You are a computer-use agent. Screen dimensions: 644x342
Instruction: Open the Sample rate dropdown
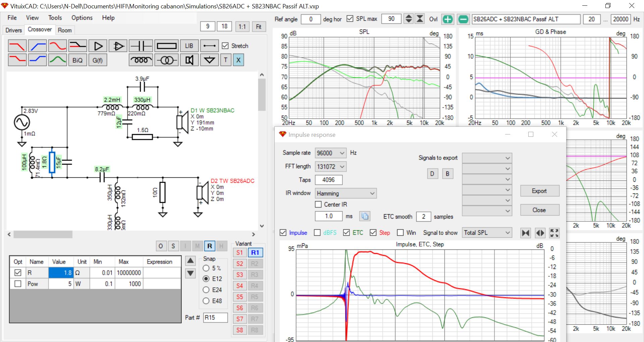click(x=330, y=153)
